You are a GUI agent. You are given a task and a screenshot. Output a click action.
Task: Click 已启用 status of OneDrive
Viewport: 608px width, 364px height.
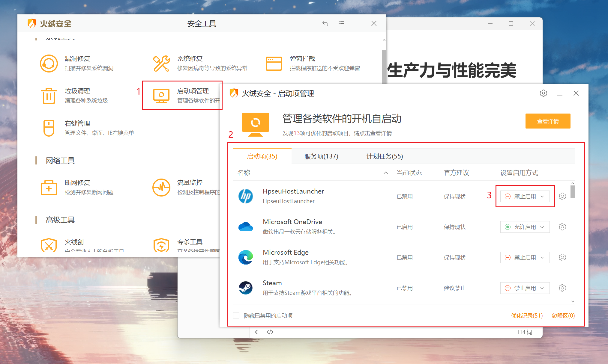(x=405, y=227)
